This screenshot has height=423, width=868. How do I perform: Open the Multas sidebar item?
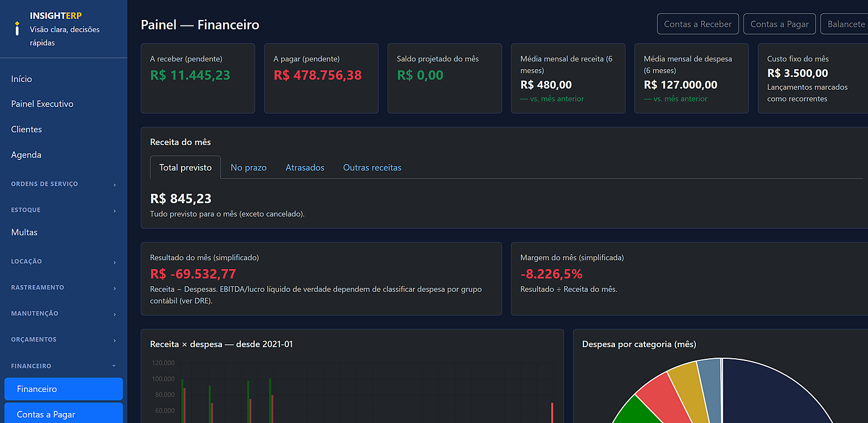click(x=24, y=233)
